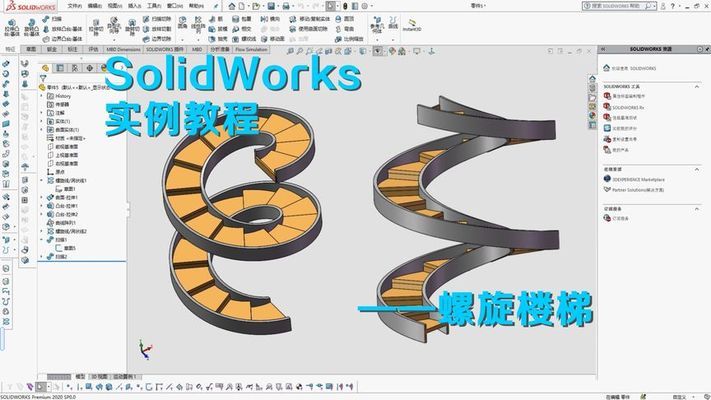Click the 3DEXPERIENCE Marketplace link
Viewport: 711px width, 400px height.
(640, 179)
